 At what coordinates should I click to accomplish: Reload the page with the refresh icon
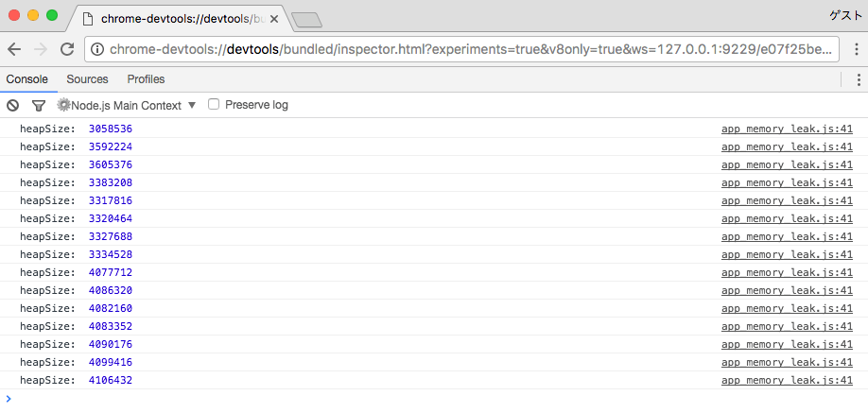point(67,49)
